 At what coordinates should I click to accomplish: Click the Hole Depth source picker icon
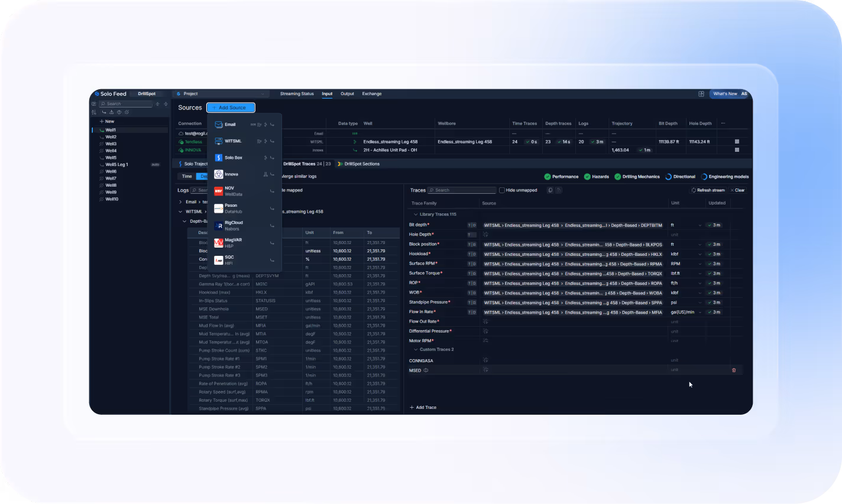point(485,235)
